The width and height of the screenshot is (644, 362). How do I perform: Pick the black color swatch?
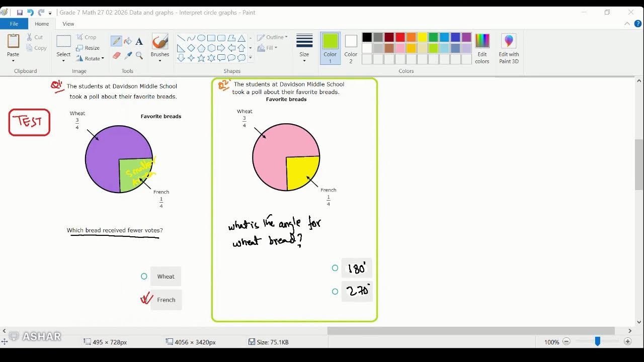(x=367, y=37)
